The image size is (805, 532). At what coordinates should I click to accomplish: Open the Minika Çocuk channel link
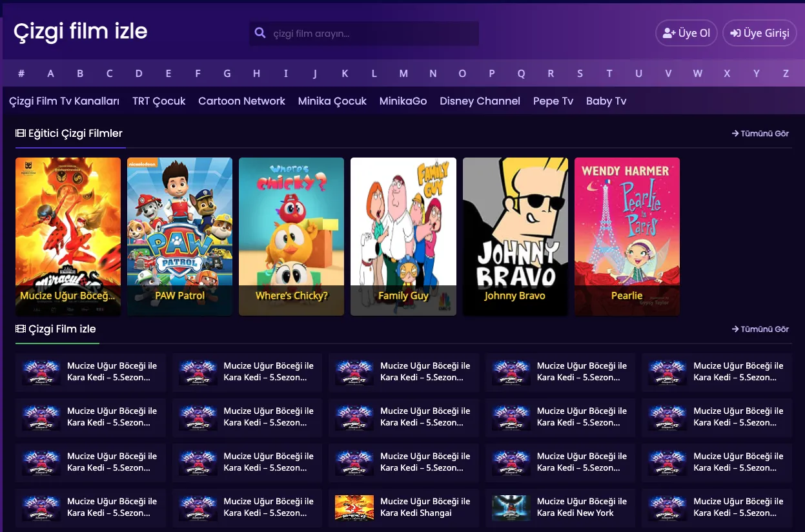coord(332,101)
